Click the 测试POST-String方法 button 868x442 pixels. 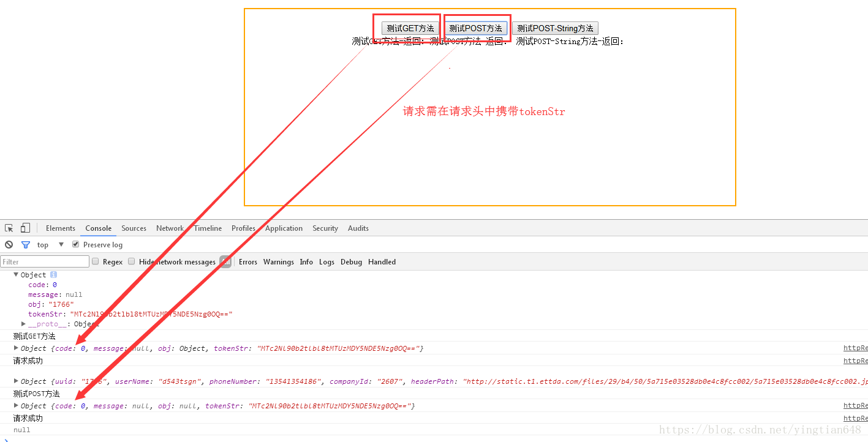point(555,28)
